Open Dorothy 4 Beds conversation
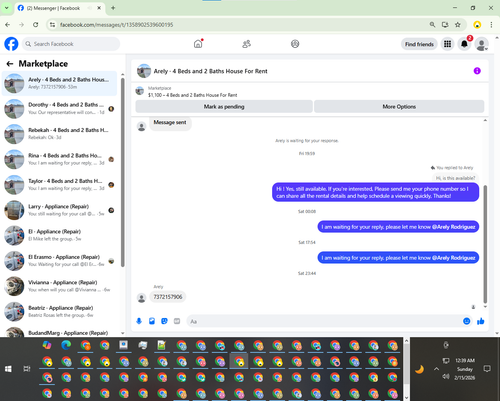 pyautogui.click(x=59, y=109)
